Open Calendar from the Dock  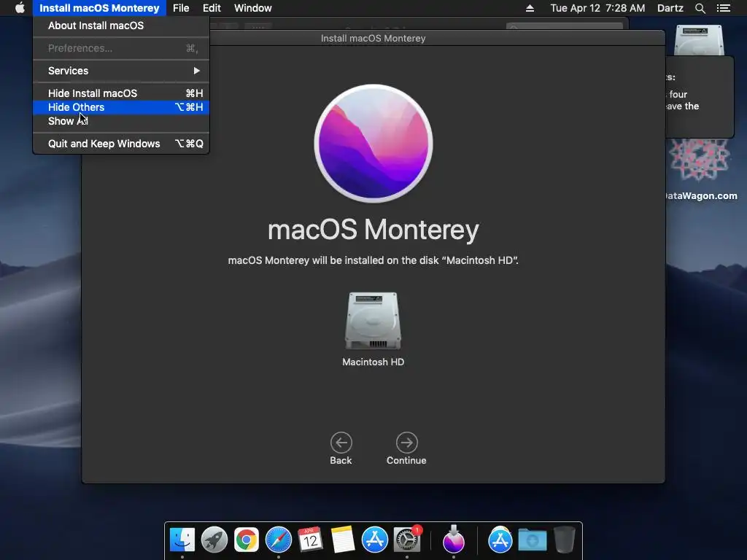pos(310,540)
